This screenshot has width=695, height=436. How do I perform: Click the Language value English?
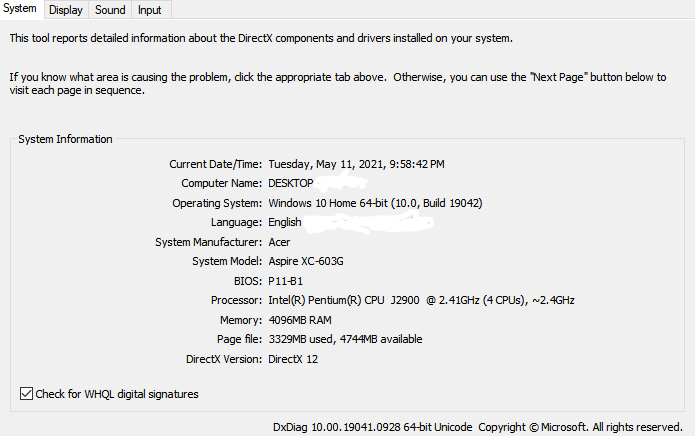point(286,222)
